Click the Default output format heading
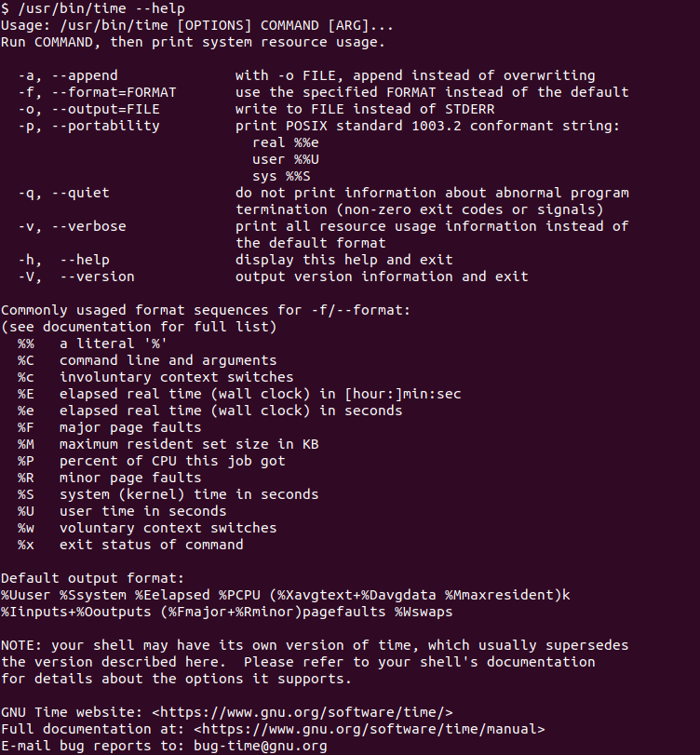The image size is (700, 755). point(92,578)
